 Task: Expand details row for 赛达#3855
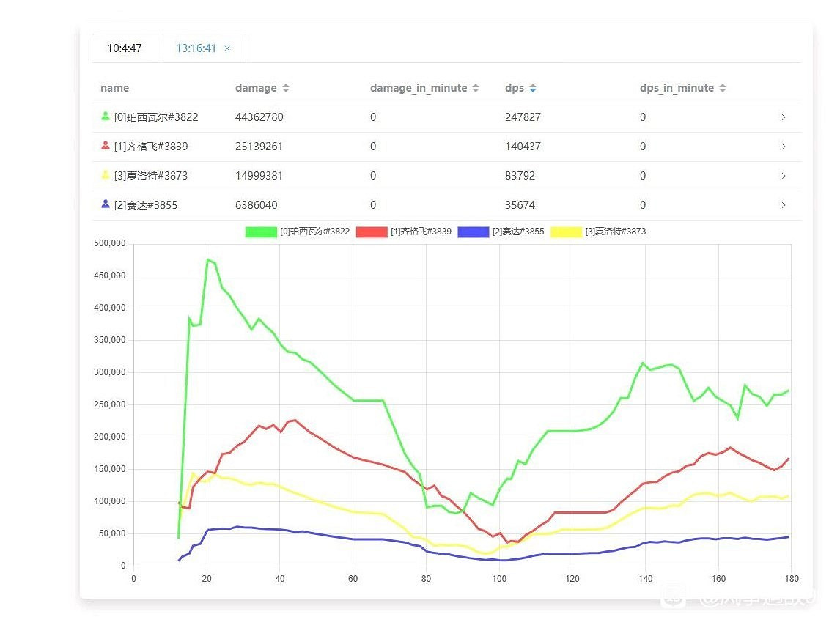click(x=784, y=205)
